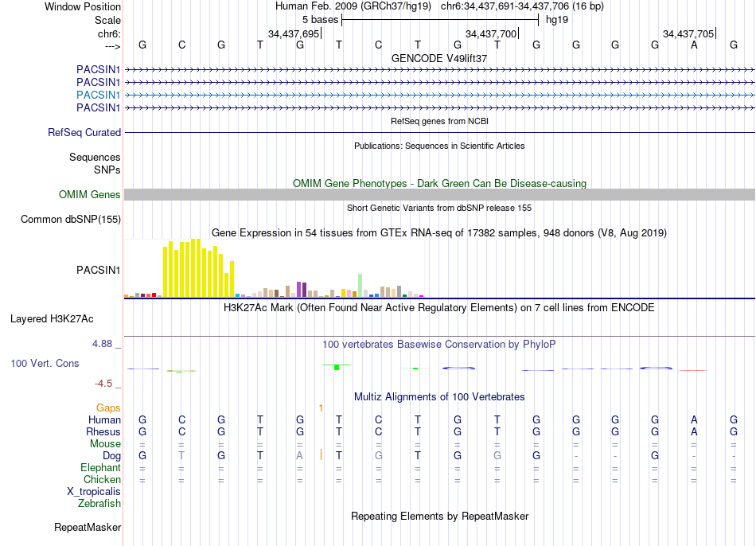The width and height of the screenshot is (756, 546).
Task: Click the bright green PhyloP conservation bar
Action: [x=337, y=368]
